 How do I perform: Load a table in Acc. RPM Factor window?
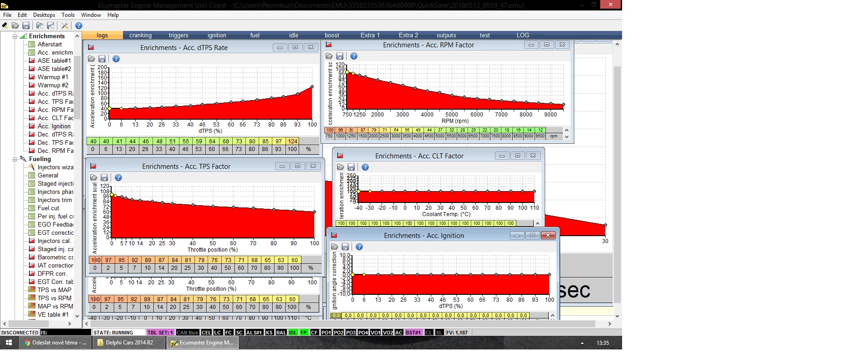[x=329, y=56]
